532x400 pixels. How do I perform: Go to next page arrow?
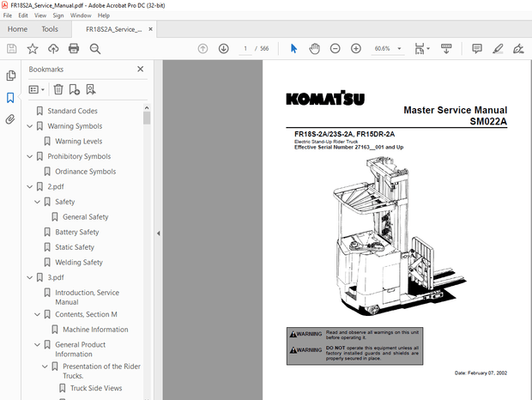[x=224, y=49]
